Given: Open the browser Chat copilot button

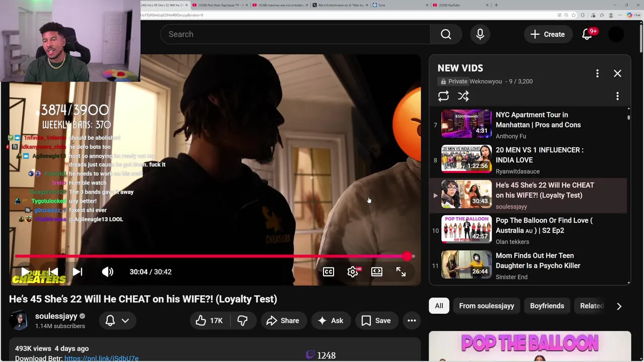Looking at the screenshot, I should tap(633, 15).
